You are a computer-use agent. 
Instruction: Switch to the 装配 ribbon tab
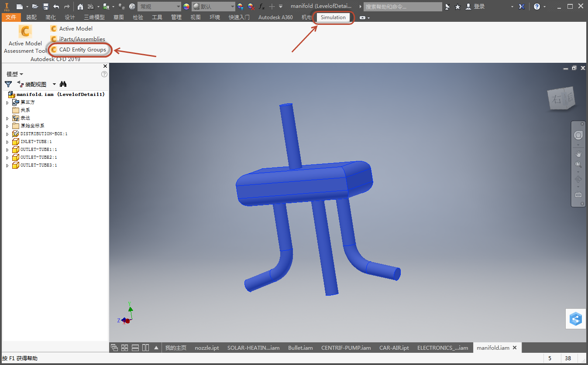click(x=31, y=17)
